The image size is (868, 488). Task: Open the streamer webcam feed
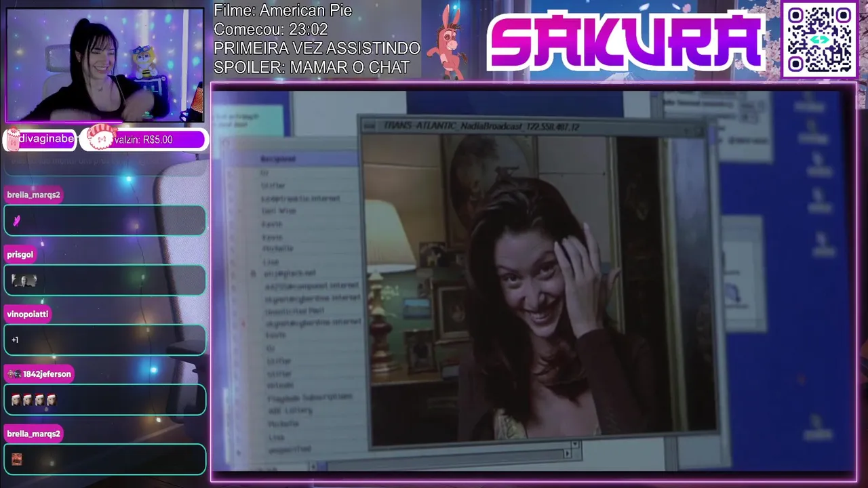point(105,65)
